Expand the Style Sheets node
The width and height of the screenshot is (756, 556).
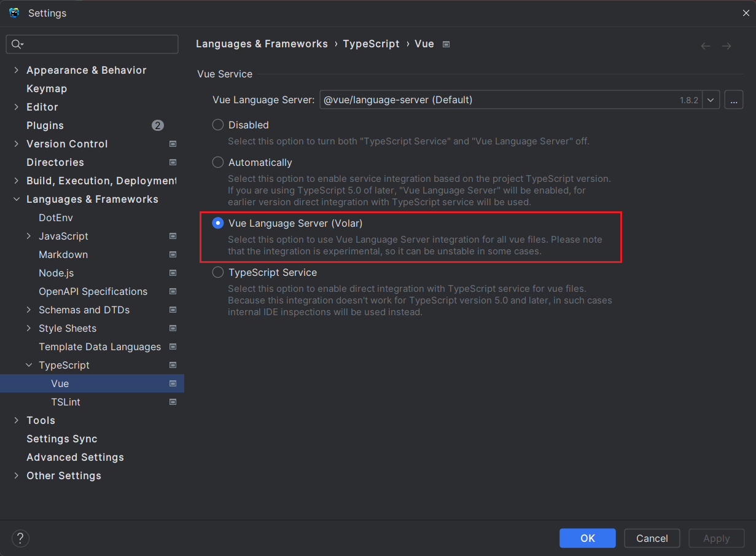coord(28,328)
